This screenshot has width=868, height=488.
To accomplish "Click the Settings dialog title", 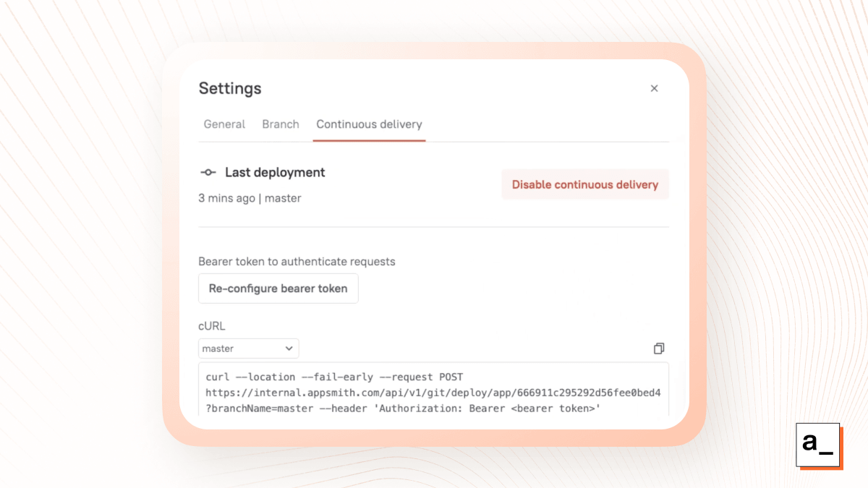I will pos(230,88).
